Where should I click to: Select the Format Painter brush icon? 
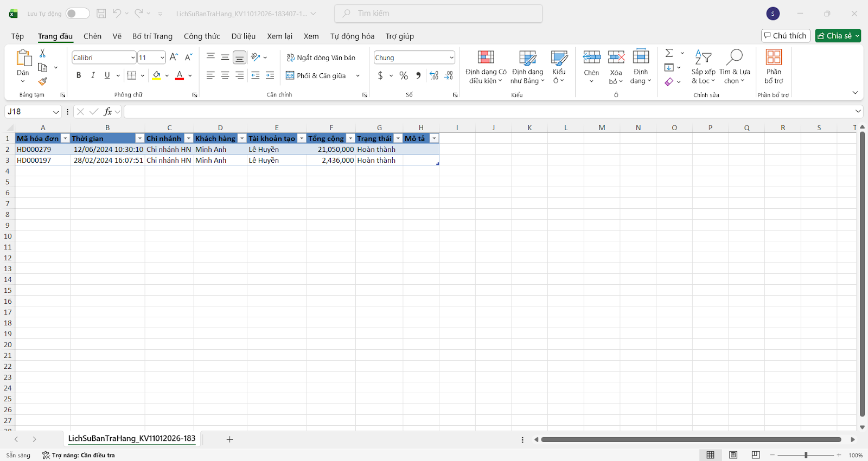tap(42, 81)
